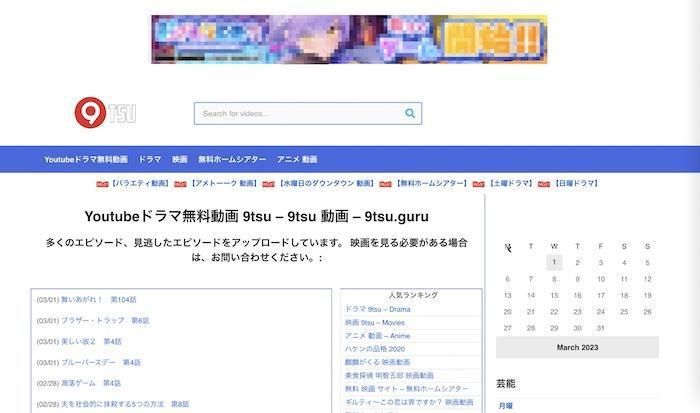Open 舞いあがれ! 第104話 episode link
Viewport: 700px width, 413px height.
point(98,300)
